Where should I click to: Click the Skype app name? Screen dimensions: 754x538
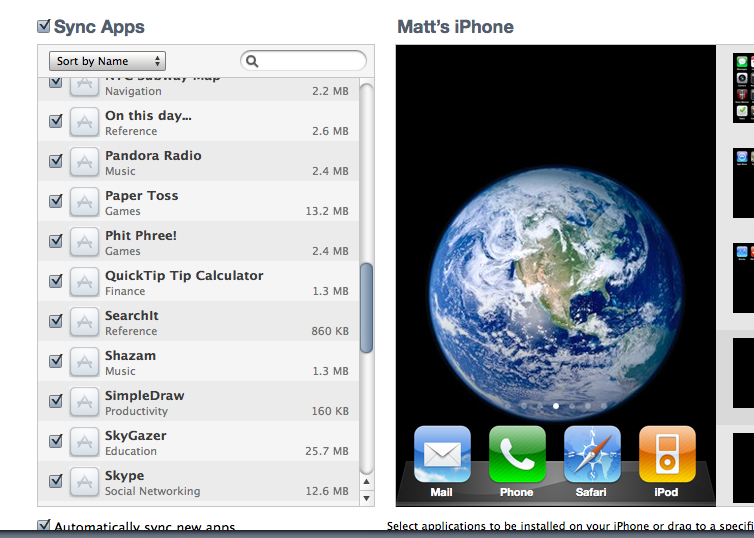pos(125,475)
